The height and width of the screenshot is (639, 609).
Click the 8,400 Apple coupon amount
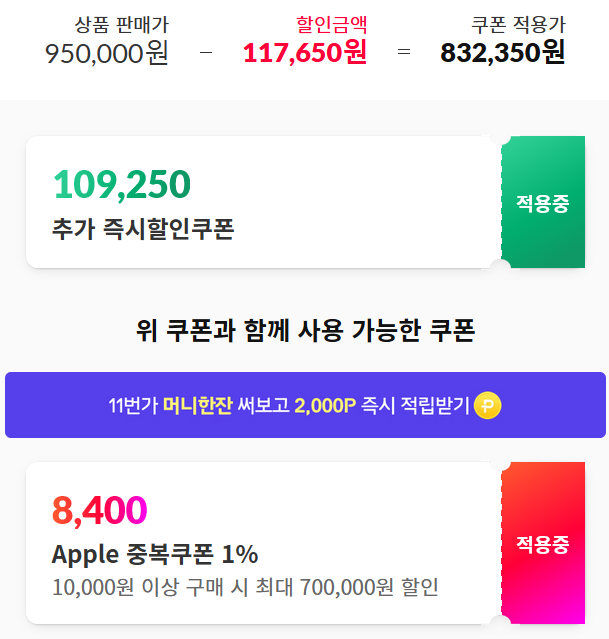[99, 510]
